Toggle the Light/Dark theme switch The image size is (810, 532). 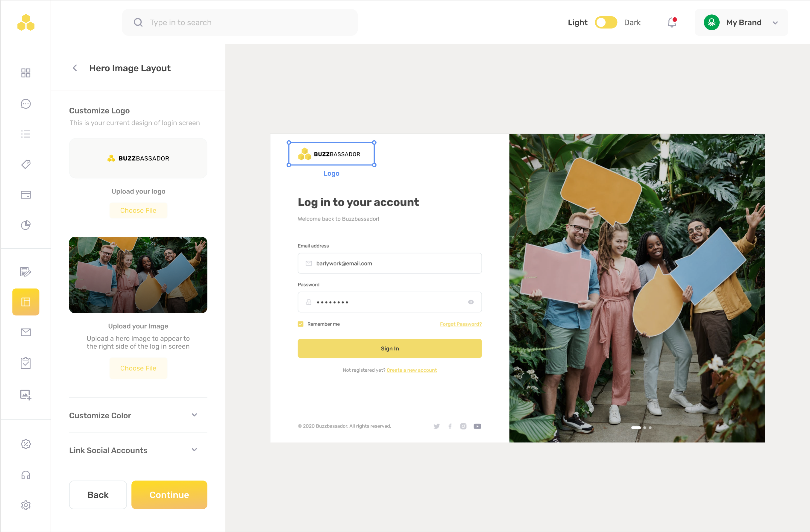point(606,22)
